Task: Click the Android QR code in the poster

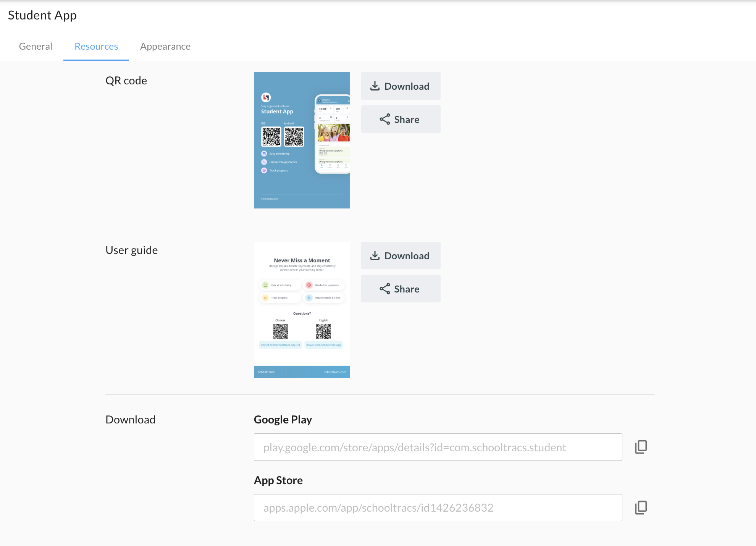Action: pos(294,137)
